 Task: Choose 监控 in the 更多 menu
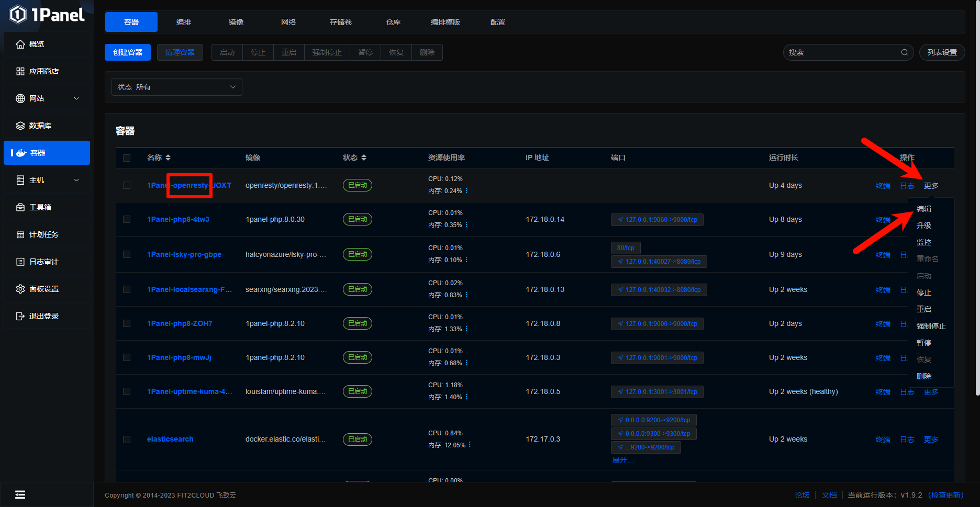click(924, 242)
